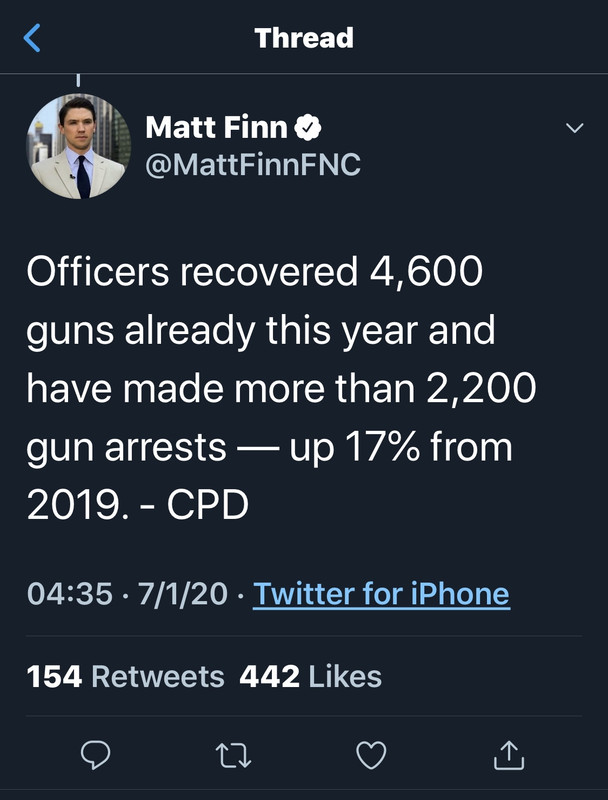The image size is (608, 800).
Task: Open the tweet options chevron menu
Action: [x=574, y=128]
